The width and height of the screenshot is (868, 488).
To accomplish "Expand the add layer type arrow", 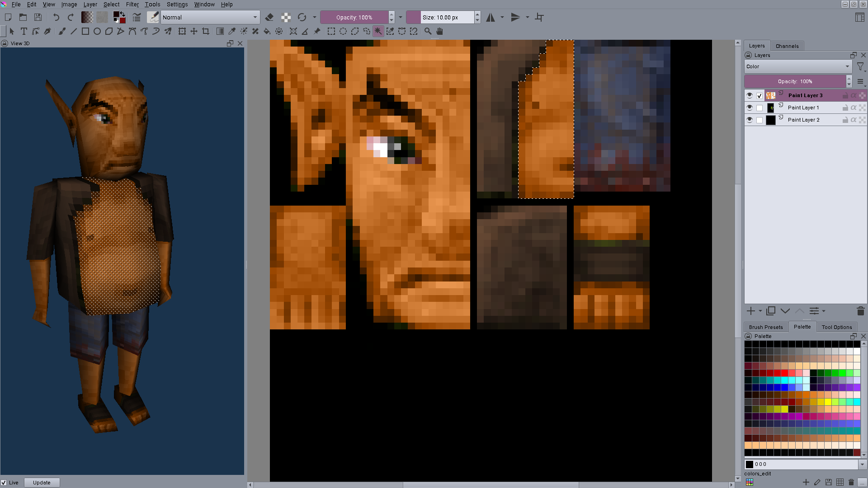I will pyautogui.click(x=760, y=311).
